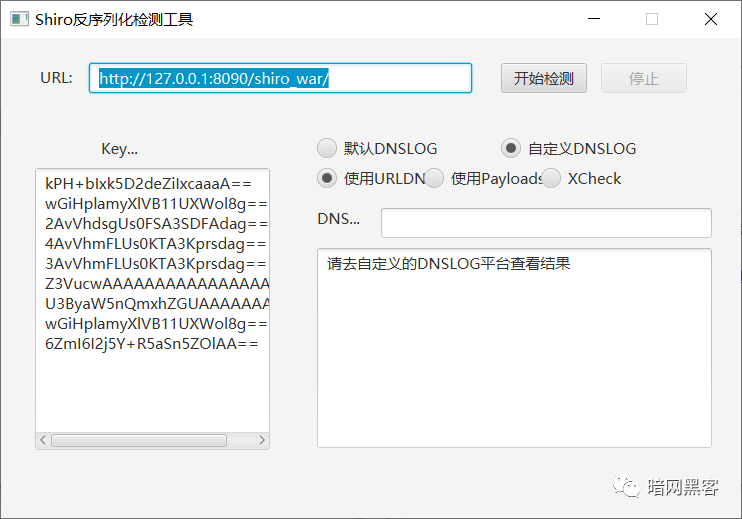
Task: Focus the URL input field
Action: pyautogui.click(x=280, y=78)
